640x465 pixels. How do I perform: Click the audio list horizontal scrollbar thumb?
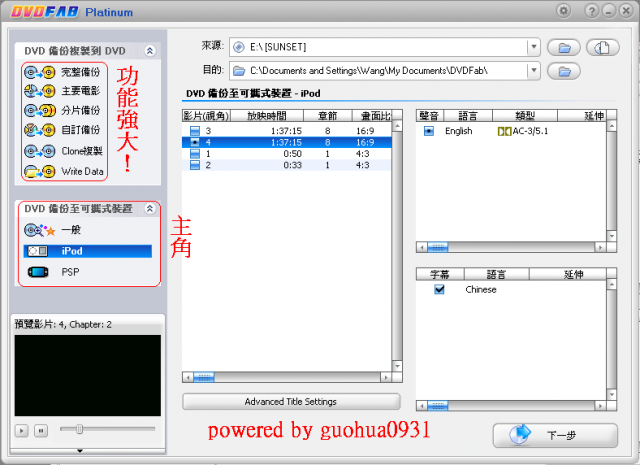tap(437, 247)
